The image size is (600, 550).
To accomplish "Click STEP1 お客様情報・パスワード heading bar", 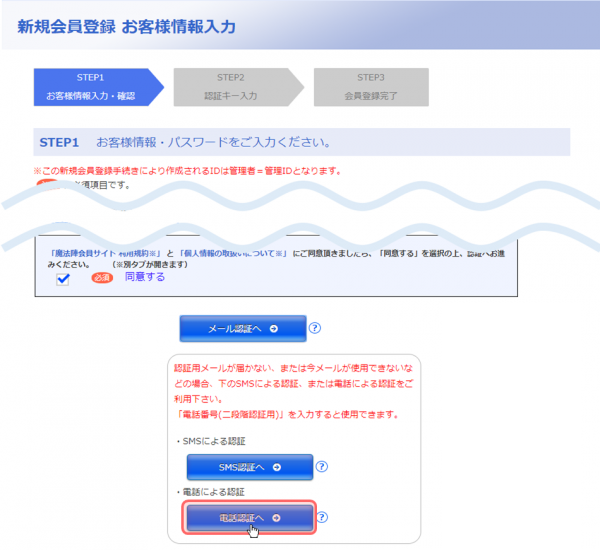I will [300, 142].
